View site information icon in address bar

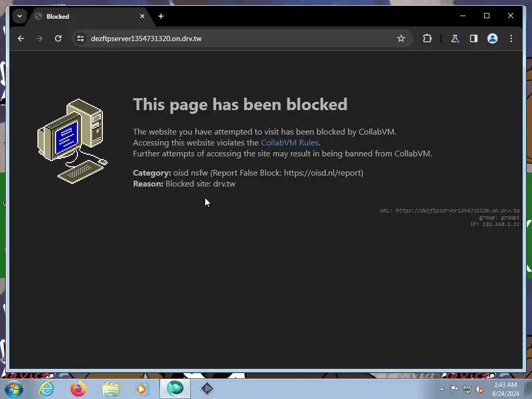(x=81, y=38)
